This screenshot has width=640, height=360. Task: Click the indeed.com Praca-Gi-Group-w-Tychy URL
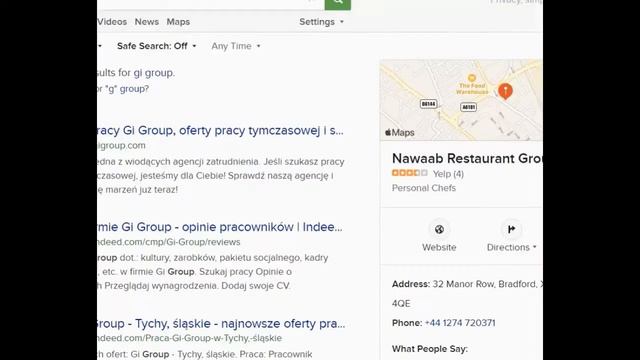tap(190, 338)
